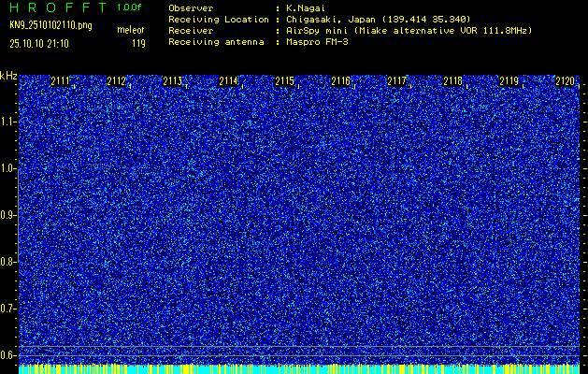Click the kHz axis unit label
Image resolution: width=588 pixels, height=374 pixels.
8,75
